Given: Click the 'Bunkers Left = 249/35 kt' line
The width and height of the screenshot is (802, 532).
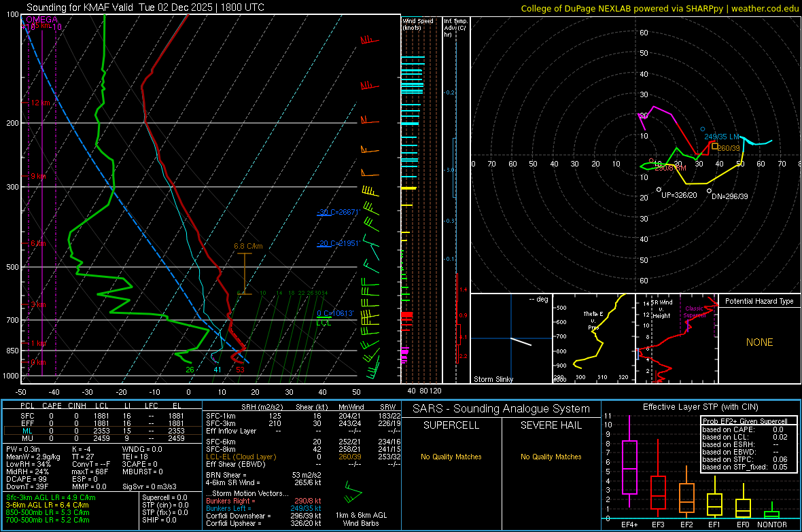Looking at the screenshot, I should (x=264, y=508).
